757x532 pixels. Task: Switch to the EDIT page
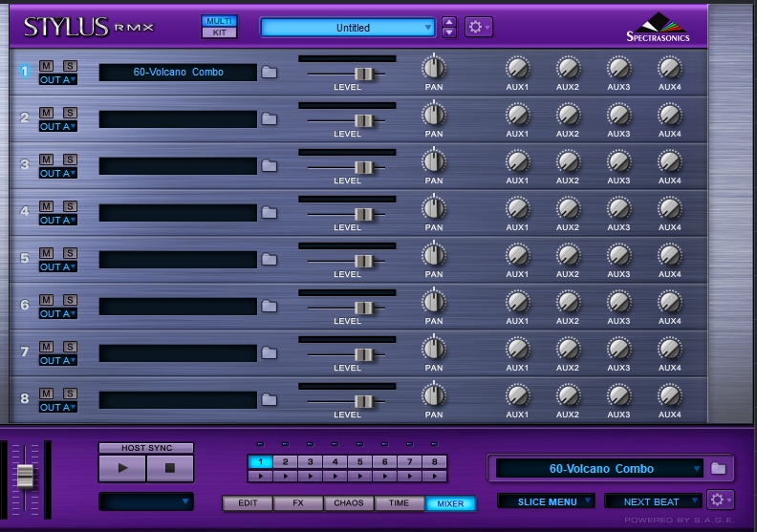coord(248,503)
